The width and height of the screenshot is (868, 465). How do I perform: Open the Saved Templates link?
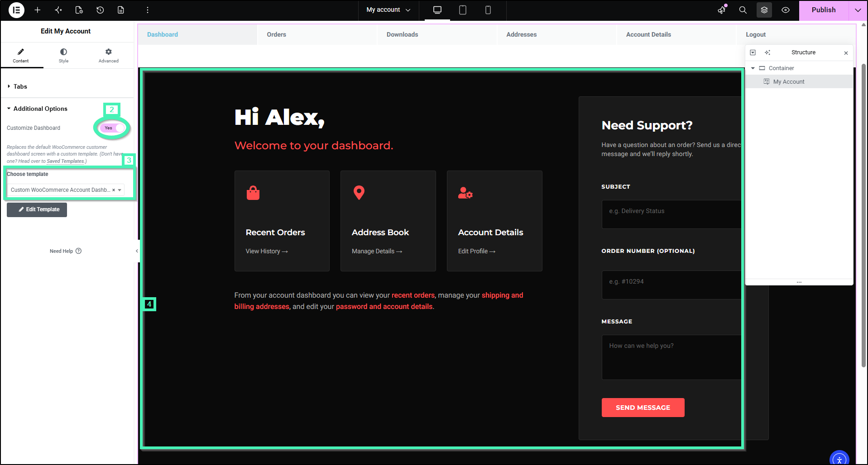tap(66, 161)
